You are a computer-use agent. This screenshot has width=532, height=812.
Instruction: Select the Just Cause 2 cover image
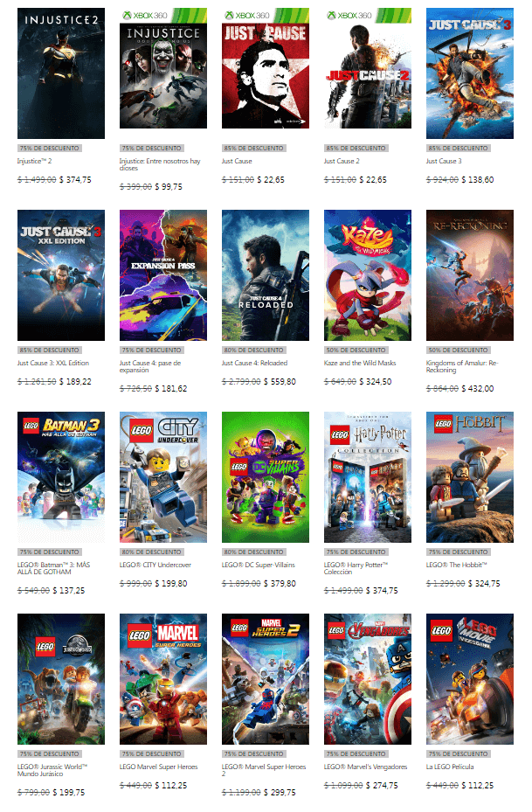point(368,68)
